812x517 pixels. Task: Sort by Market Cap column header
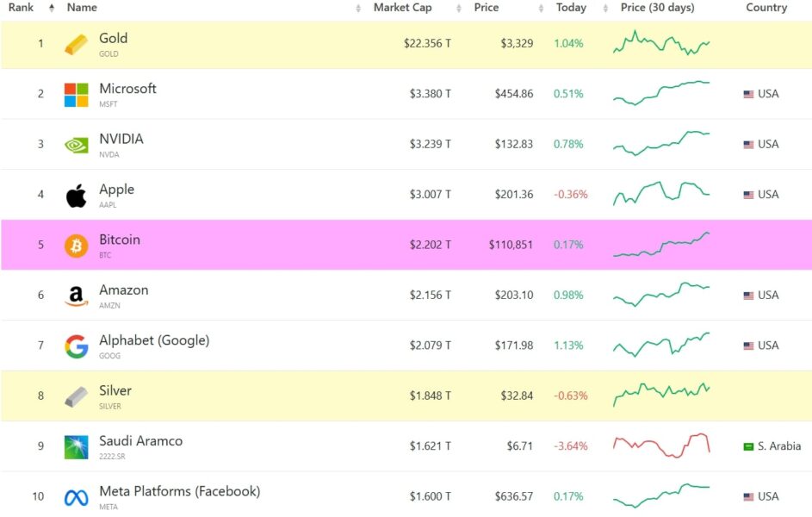[x=402, y=8]
